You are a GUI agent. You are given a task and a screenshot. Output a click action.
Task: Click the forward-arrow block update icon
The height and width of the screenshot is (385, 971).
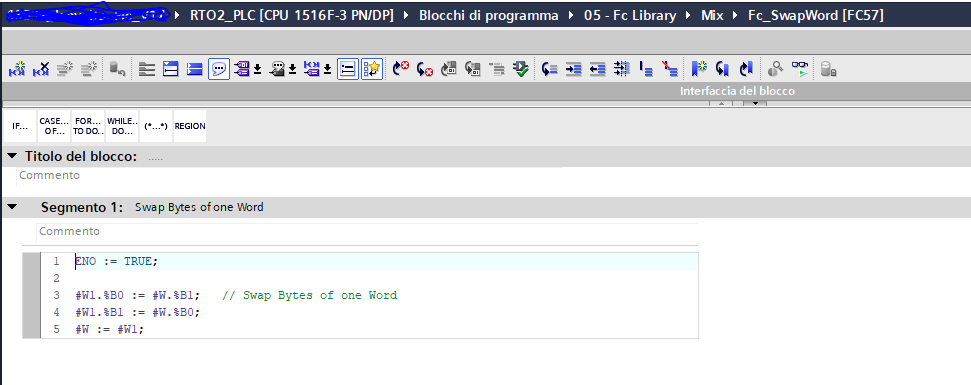[449, 69]
